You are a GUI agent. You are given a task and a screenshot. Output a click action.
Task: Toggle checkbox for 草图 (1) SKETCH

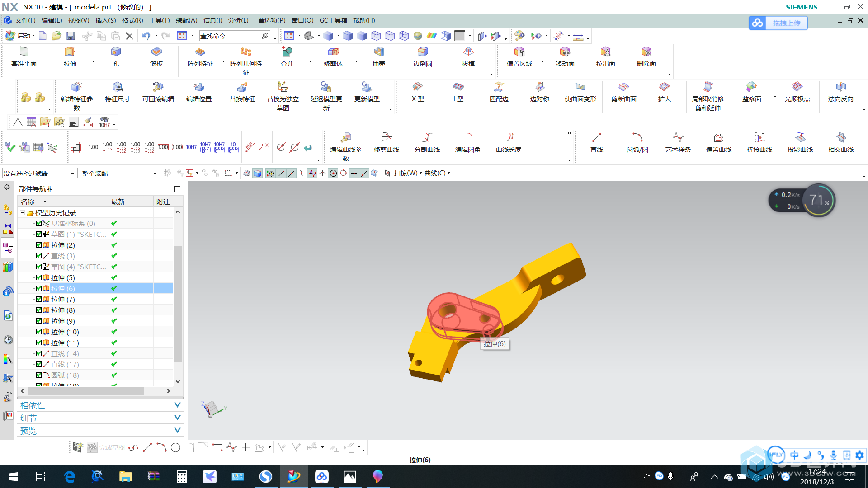click(x=39, y=234)
